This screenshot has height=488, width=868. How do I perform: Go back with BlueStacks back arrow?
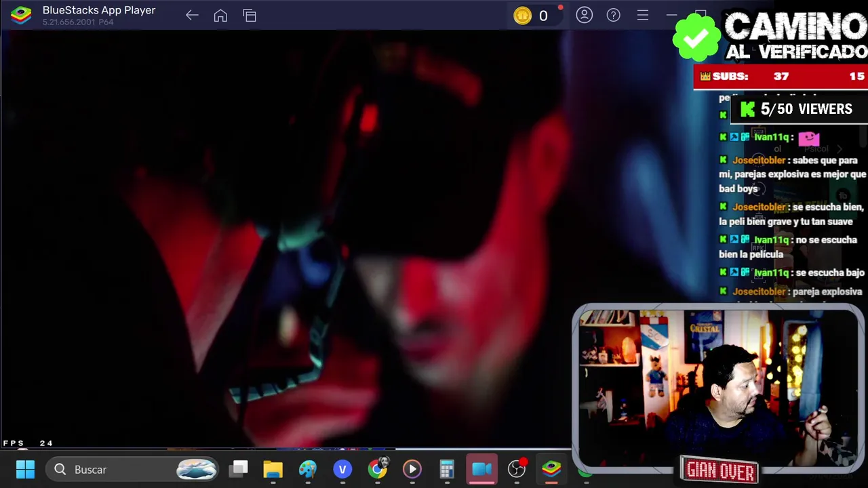[192, 15]
